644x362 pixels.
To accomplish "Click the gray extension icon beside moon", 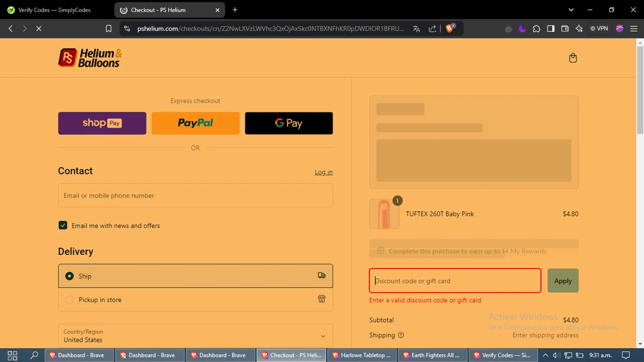I will point(508,28).
